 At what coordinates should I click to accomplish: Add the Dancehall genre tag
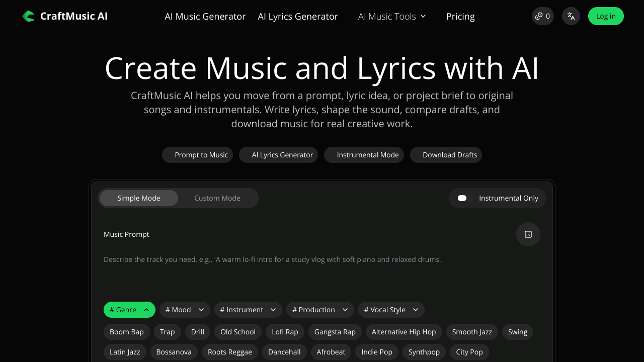pyautogui.click(x=284, y=352)
